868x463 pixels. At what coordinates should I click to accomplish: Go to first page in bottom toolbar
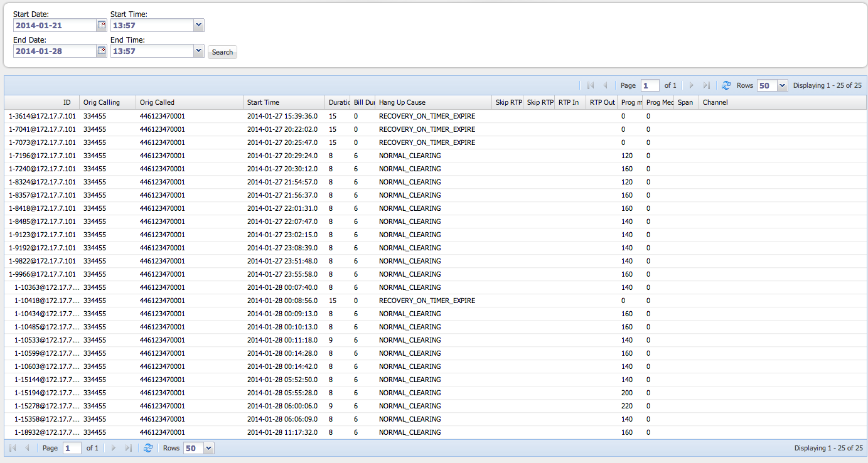point(13,448)
